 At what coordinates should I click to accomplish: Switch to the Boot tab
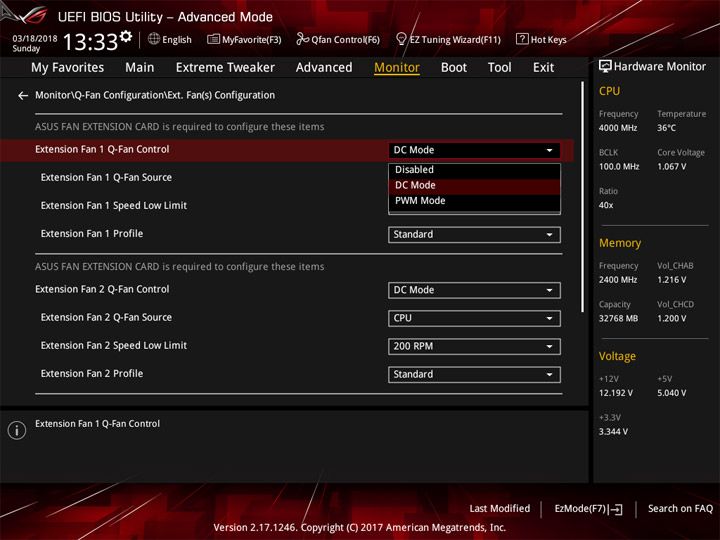pos(454,68)
